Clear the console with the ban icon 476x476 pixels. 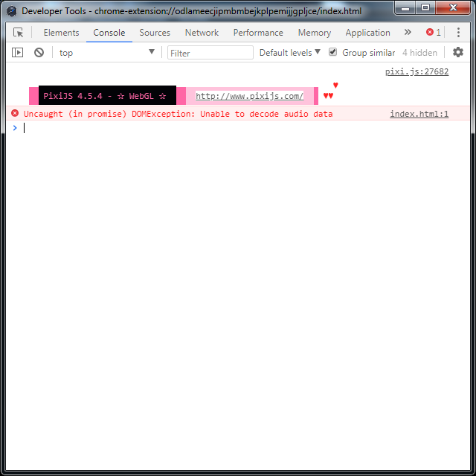(x=39, y=53)
